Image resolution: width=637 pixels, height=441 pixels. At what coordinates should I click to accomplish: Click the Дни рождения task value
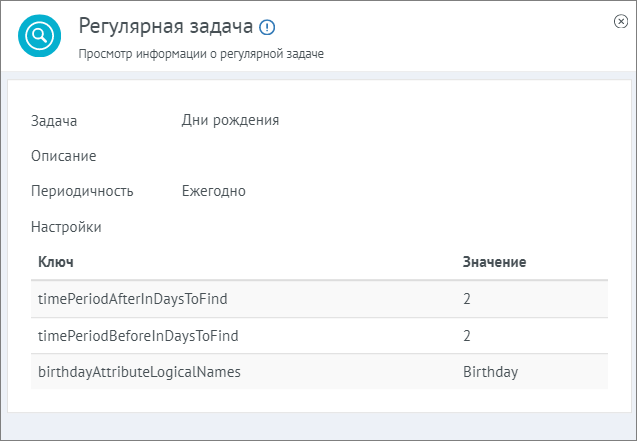pyautogui.click(x=230, y=120)
